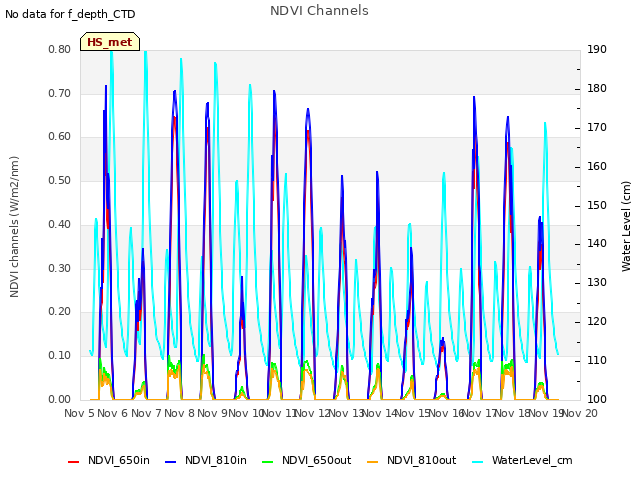The height and width of the screenshot is (480, 640).
Task: Click the orange NDVI_810out legend swatch
Action: click(x=373, y=462)
